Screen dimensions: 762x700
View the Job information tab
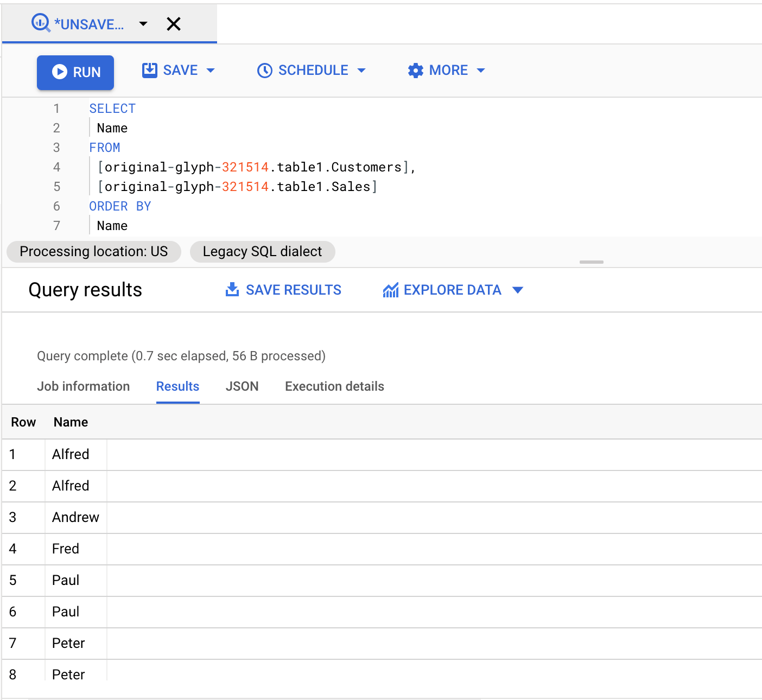coord(84,386)
